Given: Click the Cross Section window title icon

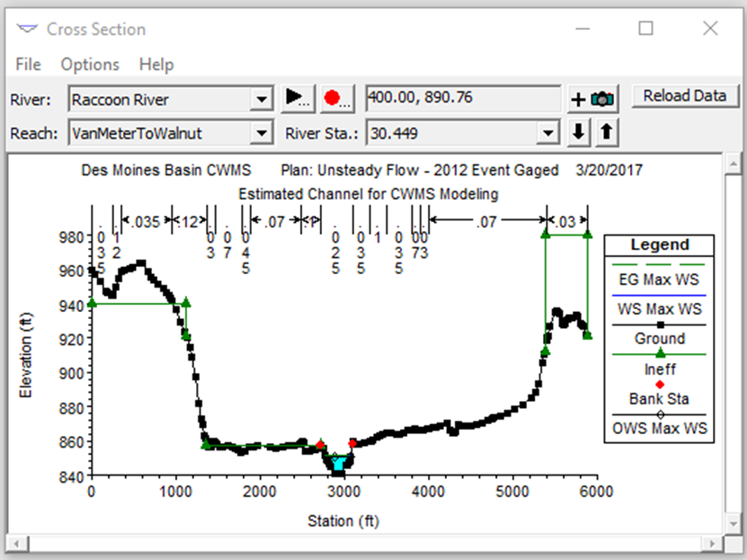Looking at the screenshot, I should [x=27, y=29].
